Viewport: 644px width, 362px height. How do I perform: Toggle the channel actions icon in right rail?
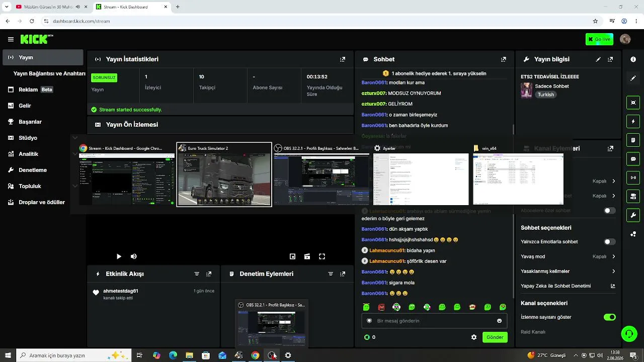coord(633,196)
